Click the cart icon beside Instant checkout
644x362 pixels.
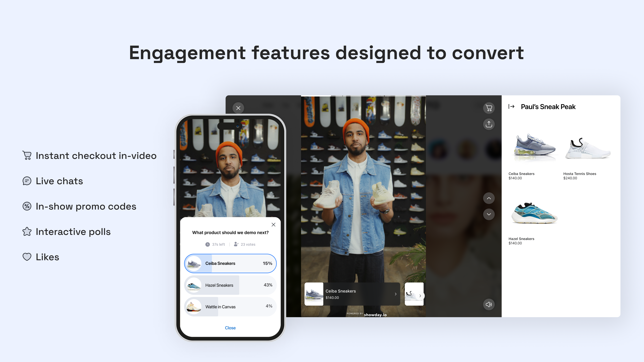pyautogui.click(x=27, y=155)
